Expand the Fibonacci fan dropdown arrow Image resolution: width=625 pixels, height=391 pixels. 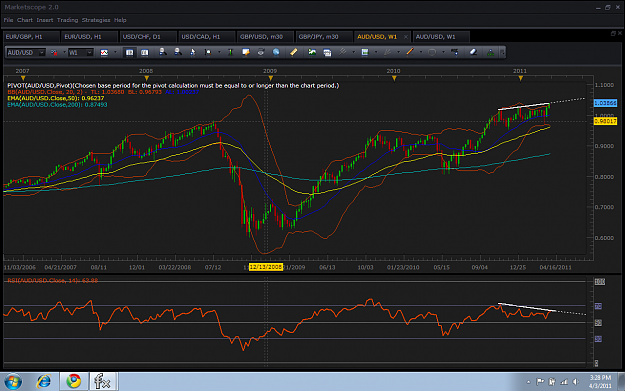pyautogui.click(x=398, y=52)
